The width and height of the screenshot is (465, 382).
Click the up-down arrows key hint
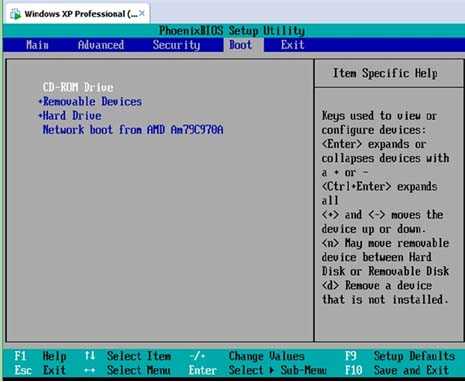tap(90, 356)
